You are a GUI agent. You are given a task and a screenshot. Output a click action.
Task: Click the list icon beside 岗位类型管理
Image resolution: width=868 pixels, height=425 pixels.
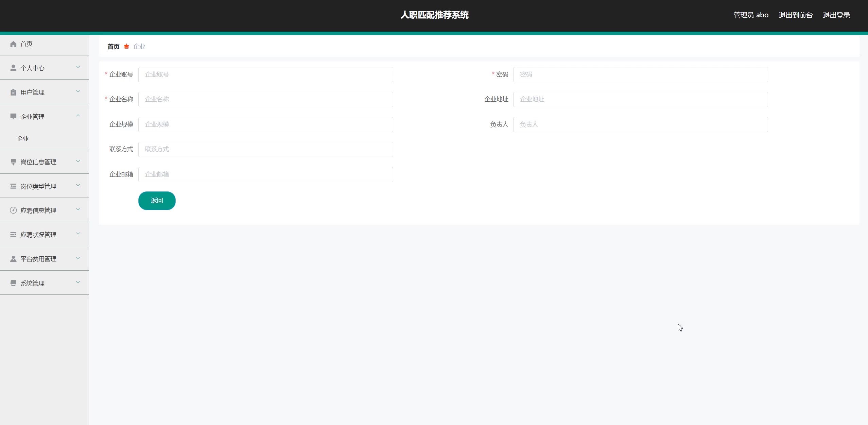coord(13,186)
